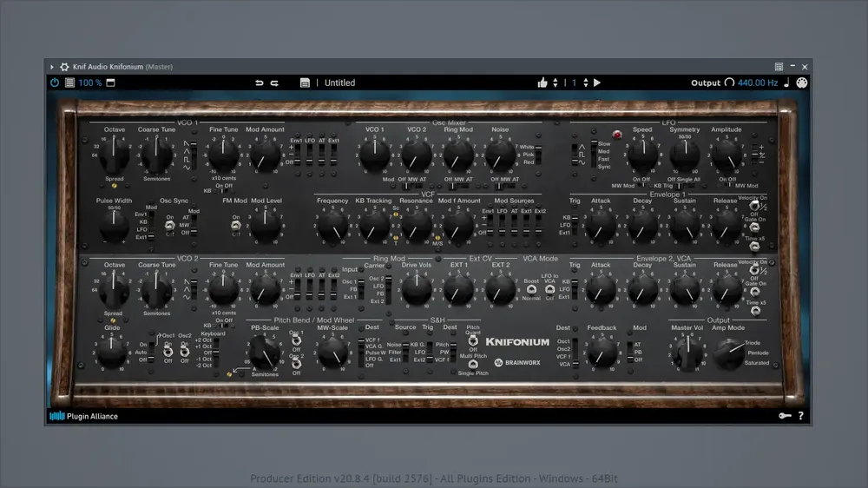Image resolution: width=868 pixels, height=488 pixels.
Task: Toggle the Osc Sync On/Off switch
Action: (x=170, y=226)
